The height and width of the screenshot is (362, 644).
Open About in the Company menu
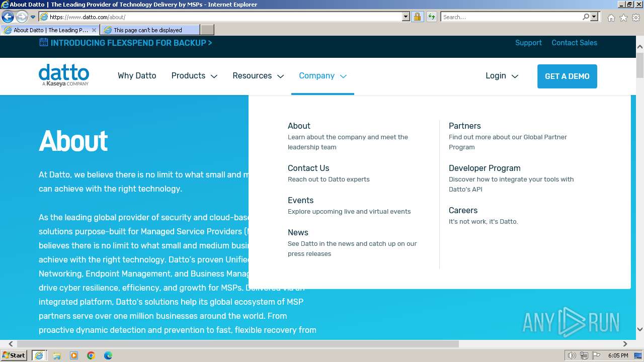click(x=299, y=126)
